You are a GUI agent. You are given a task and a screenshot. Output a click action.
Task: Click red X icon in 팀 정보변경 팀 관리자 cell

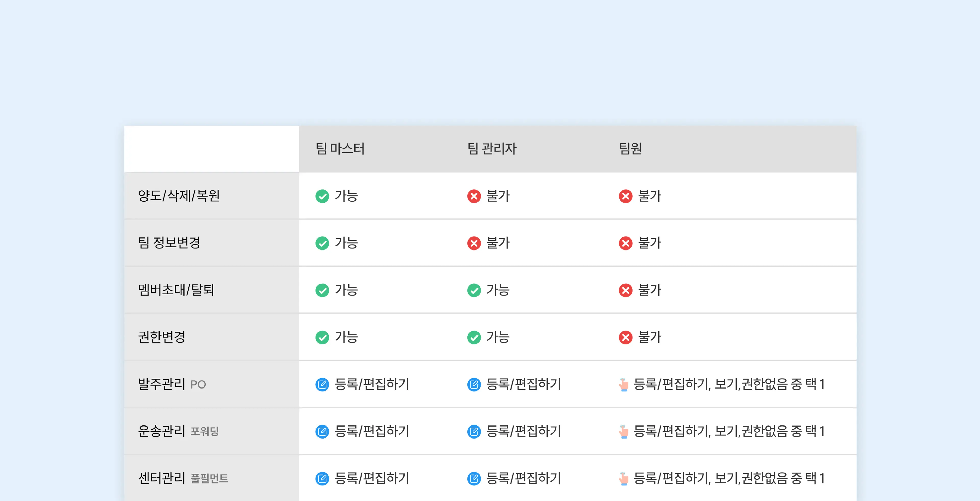[x=474, y=243]
